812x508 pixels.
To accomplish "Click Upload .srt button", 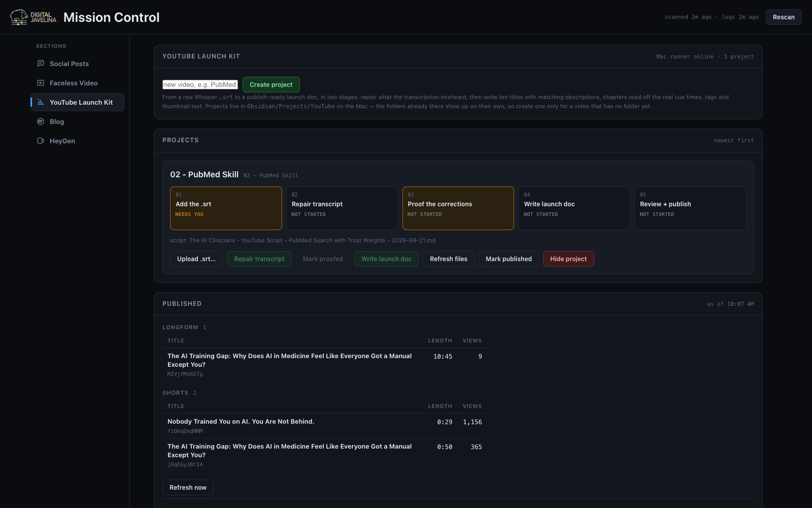I will (x=196, y=259).
